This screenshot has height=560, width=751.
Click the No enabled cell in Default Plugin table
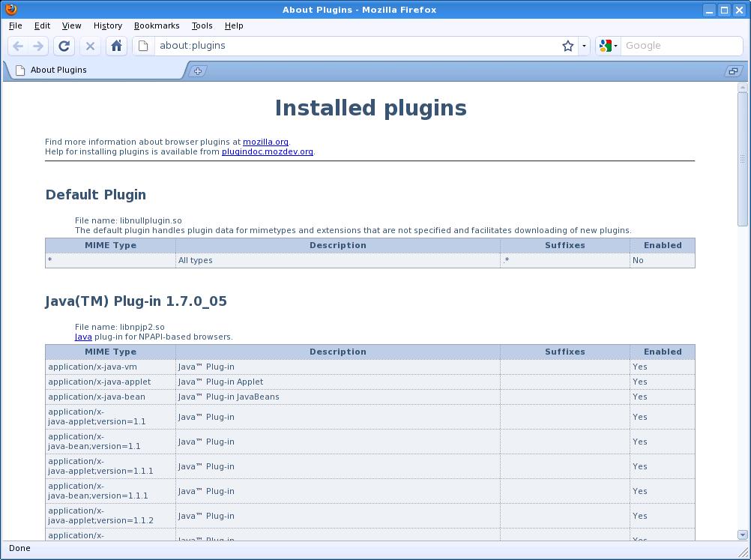[663, 261]
